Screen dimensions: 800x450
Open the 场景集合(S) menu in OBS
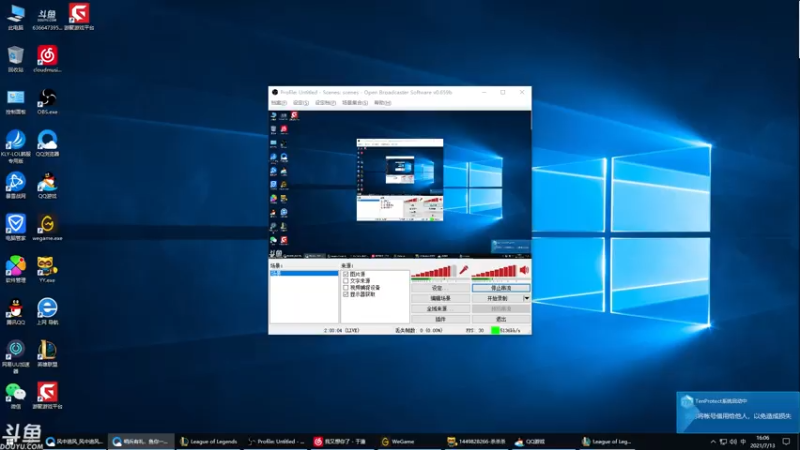tap(355, 103)
